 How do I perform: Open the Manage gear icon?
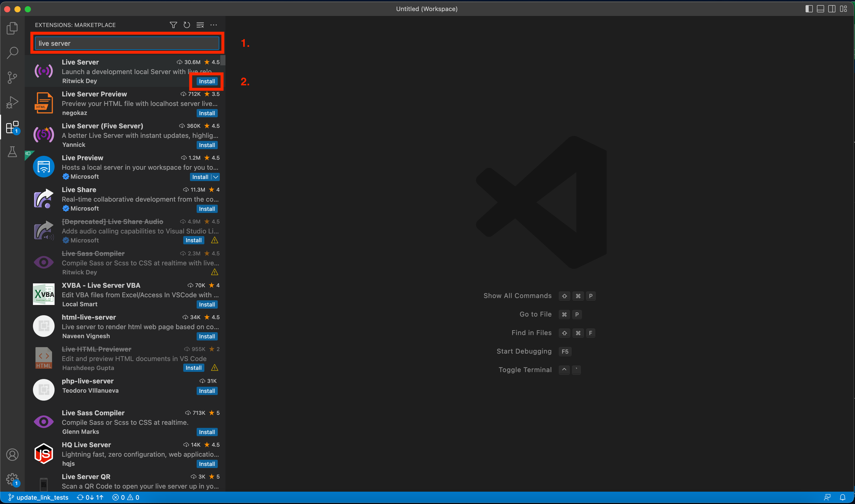click(x=12, y=479)
